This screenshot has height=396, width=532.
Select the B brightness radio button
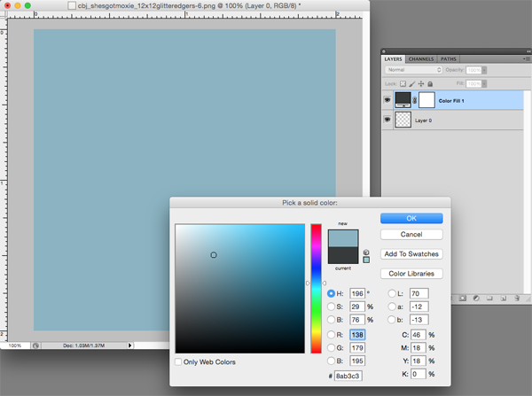(331, 320)
